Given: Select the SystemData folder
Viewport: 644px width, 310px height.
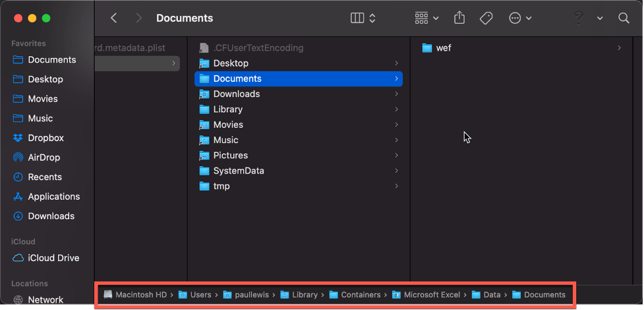Looking at the screenshot, I should tap(238, 171).
